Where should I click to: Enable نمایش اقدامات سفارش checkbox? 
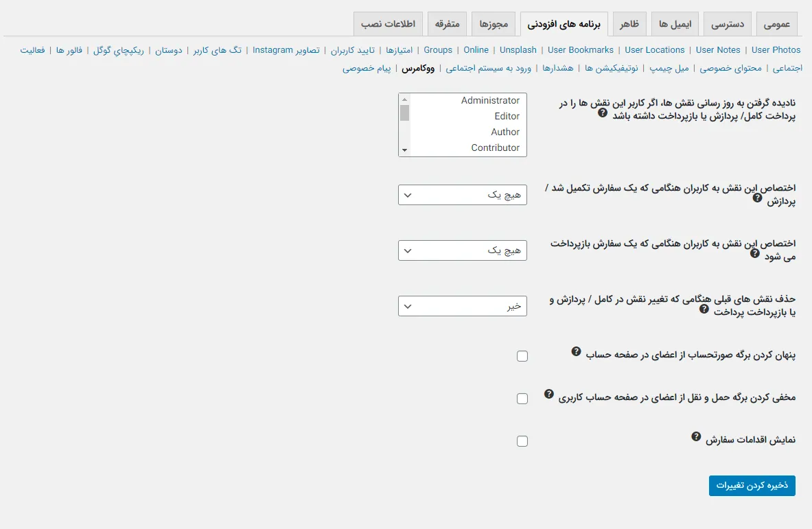(522, 441)
